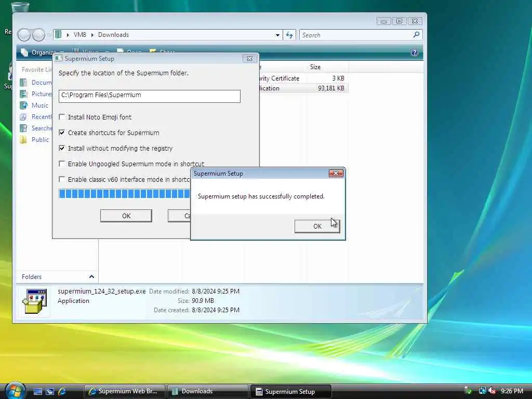Open the Start menu orb
The width and height of the screenshot is (532, 399).
point(15,391)
